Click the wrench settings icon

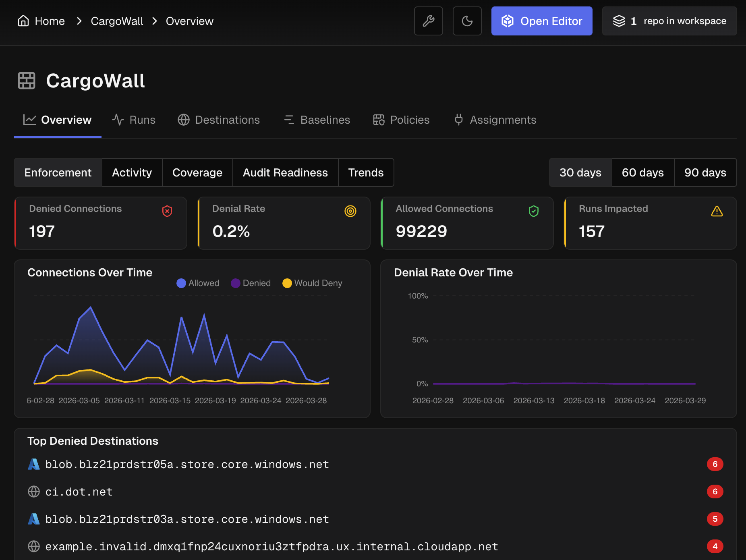(428, 21)
